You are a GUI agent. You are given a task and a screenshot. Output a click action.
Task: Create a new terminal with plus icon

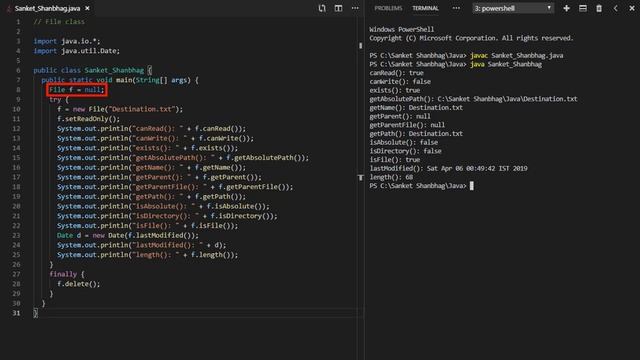pos(566,8)
